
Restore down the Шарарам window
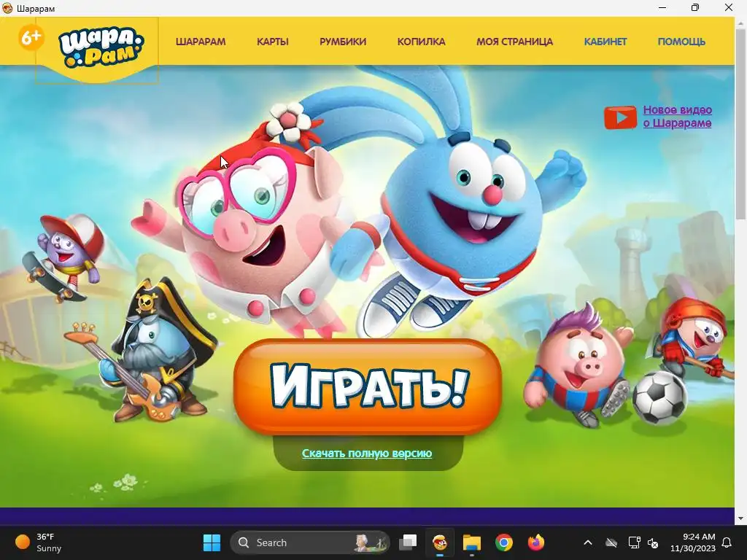[695, 8]
